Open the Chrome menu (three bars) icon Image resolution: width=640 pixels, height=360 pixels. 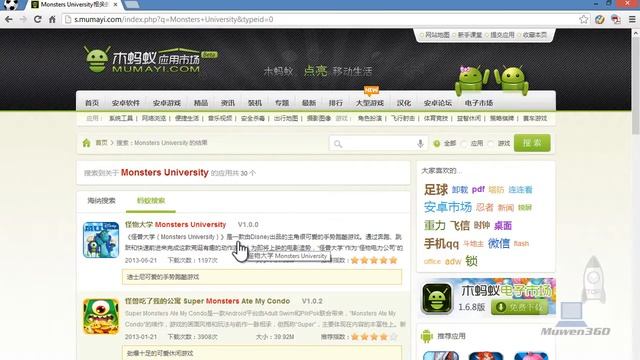click(x=632, y=19)
